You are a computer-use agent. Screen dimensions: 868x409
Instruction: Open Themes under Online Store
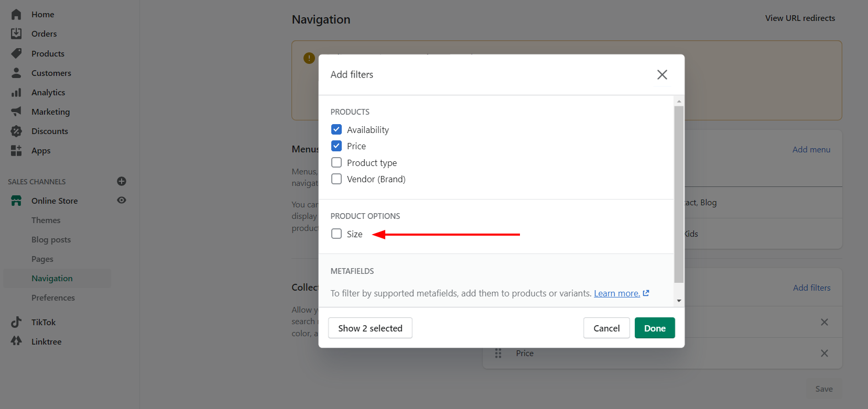coord(46,220)
